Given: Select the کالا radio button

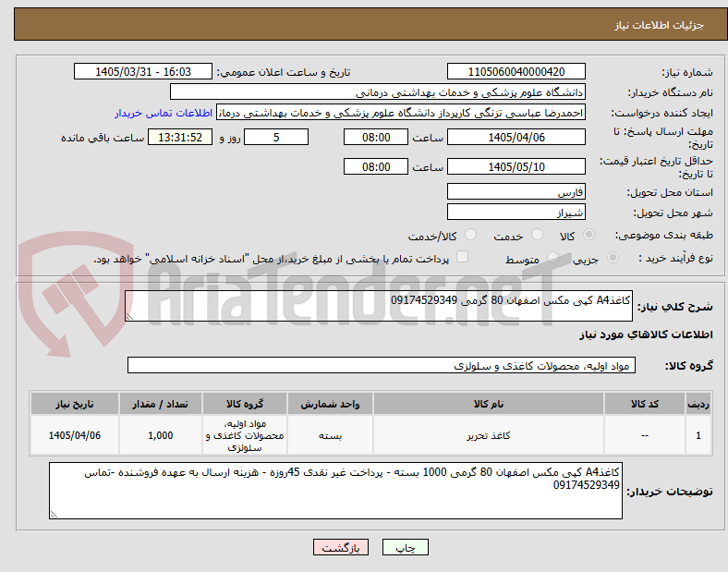Looking at the screenshot, I should 588,235.
